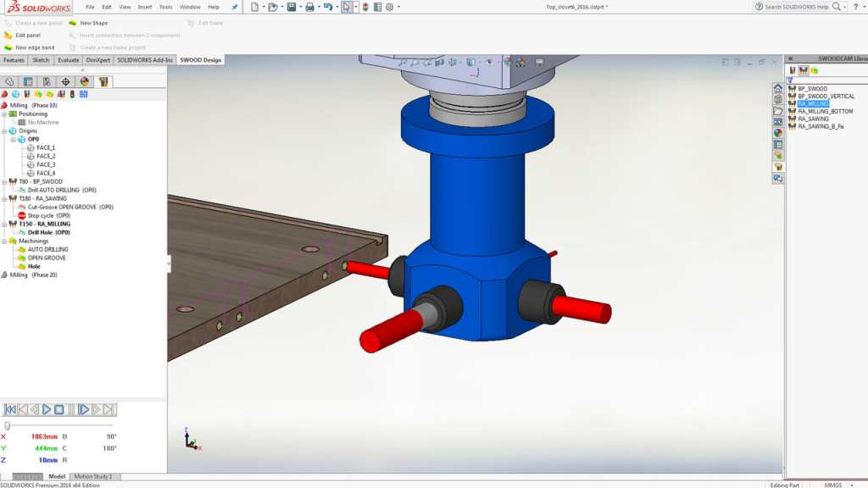
Task: Switch to the Motion Study 1 tab
Action: point(93,476)
